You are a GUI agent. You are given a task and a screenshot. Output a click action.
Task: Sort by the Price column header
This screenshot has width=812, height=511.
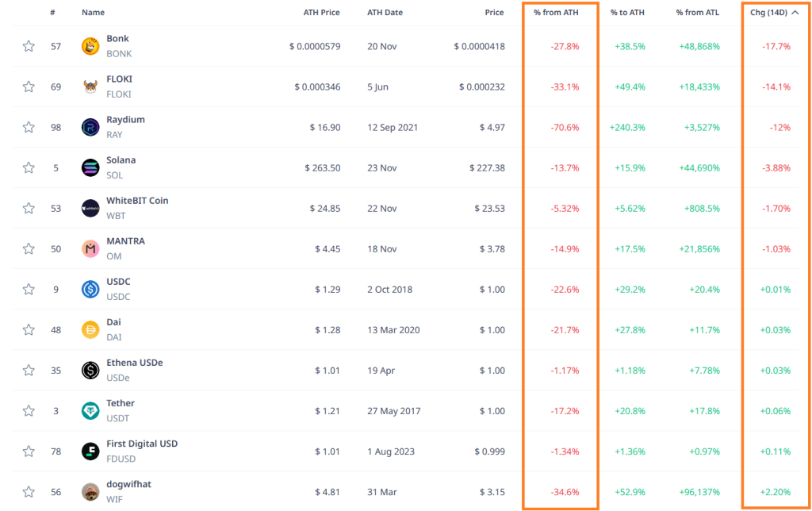tap(494, 13)
